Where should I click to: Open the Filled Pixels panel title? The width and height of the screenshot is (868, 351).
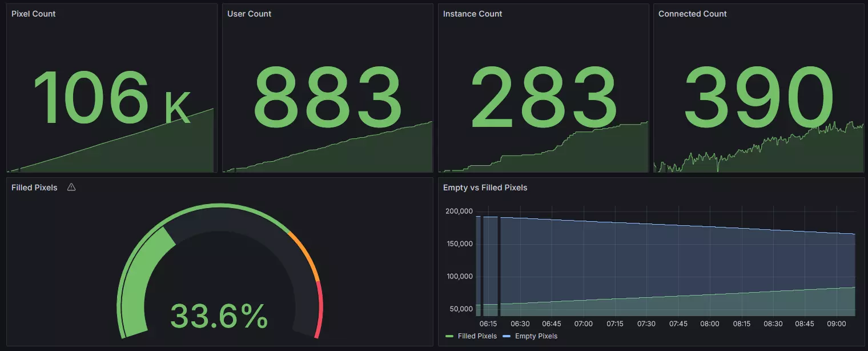point(34,188)
